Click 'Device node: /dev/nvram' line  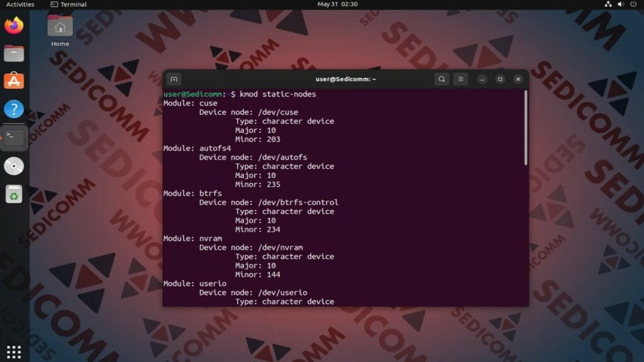coord(251,248)
